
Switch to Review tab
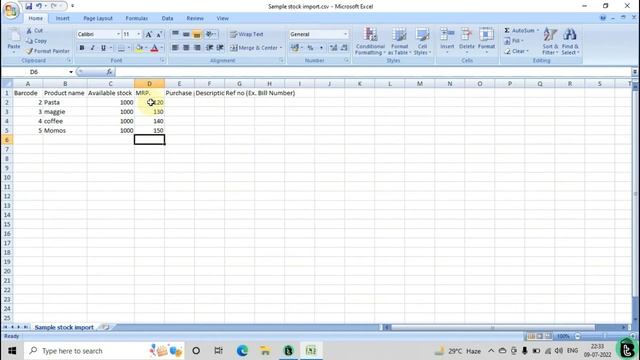point(195,18)
